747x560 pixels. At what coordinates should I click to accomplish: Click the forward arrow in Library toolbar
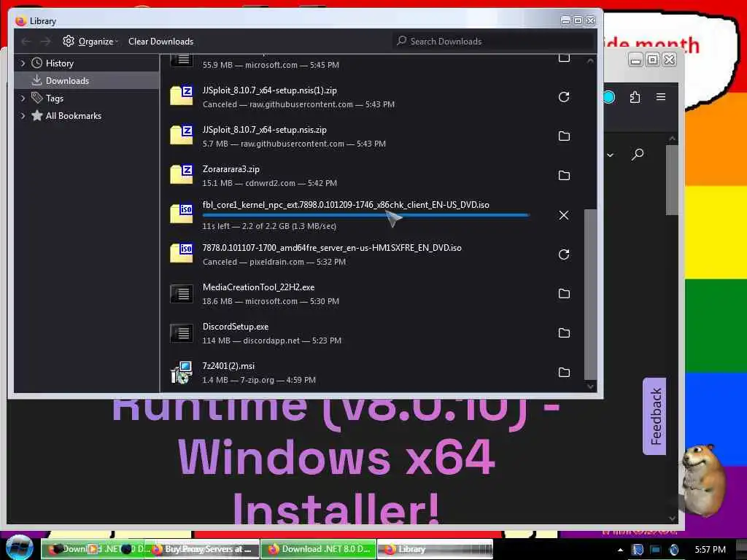coord(45,42)
